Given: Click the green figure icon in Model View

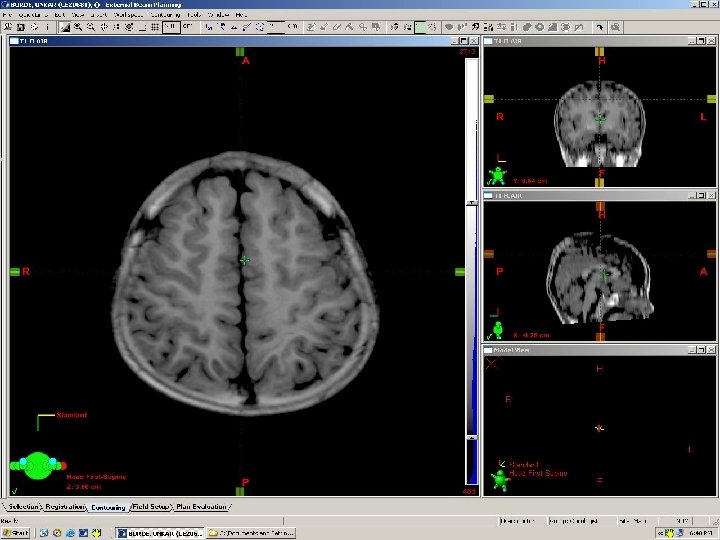Looking at the screenshot, I should pos(500,480).
